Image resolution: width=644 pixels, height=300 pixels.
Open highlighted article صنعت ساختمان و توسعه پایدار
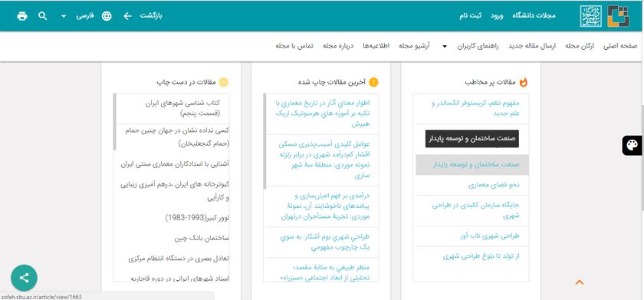pos(472,165)
